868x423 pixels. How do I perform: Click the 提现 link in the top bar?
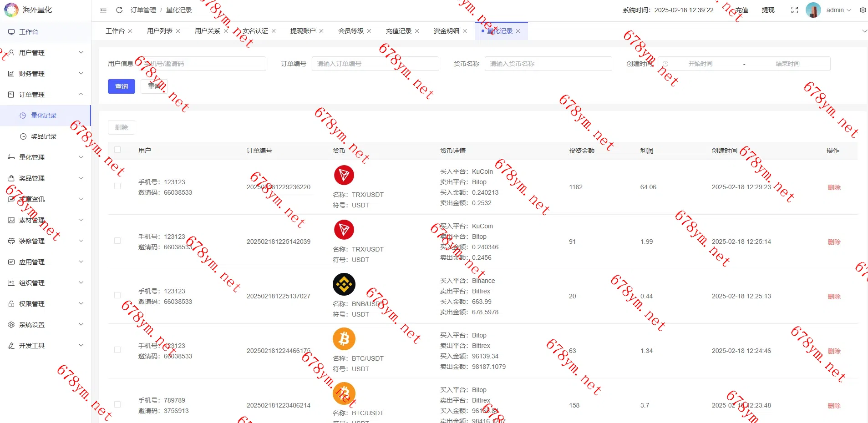(x=768, y=10)
